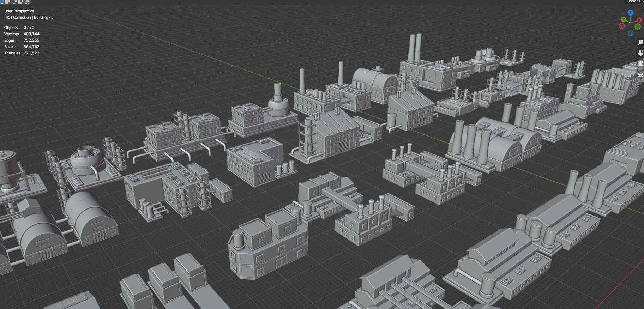Click the zoom magnifier viewport icon
This screenshot has width=644, height=309.
coord(640,42)
